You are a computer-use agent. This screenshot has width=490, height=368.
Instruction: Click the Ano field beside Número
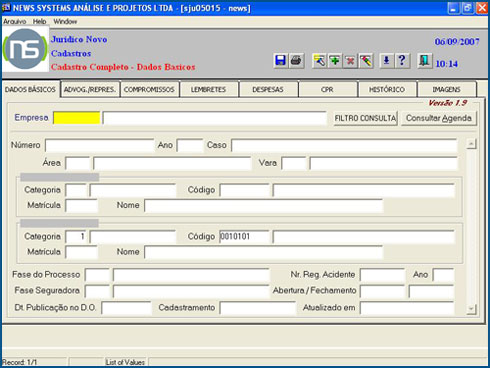pyautogui.click(x=190, y=145)
